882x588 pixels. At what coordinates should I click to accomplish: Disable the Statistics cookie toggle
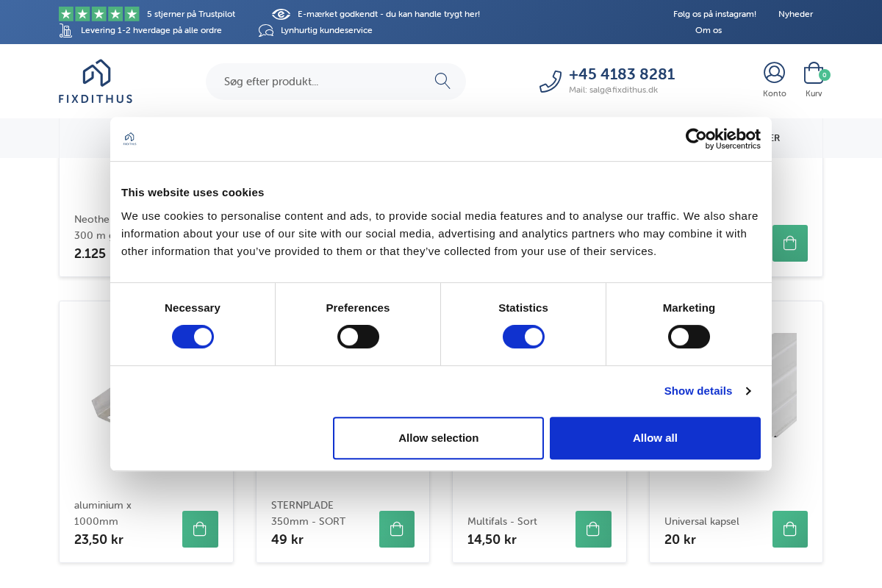click(523, 336)
